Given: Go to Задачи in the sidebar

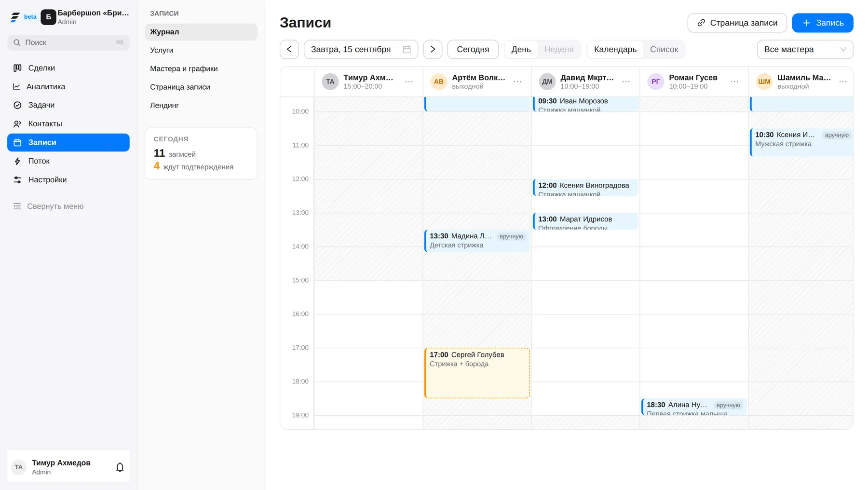Looking at the screenshot, I should 68,105.
